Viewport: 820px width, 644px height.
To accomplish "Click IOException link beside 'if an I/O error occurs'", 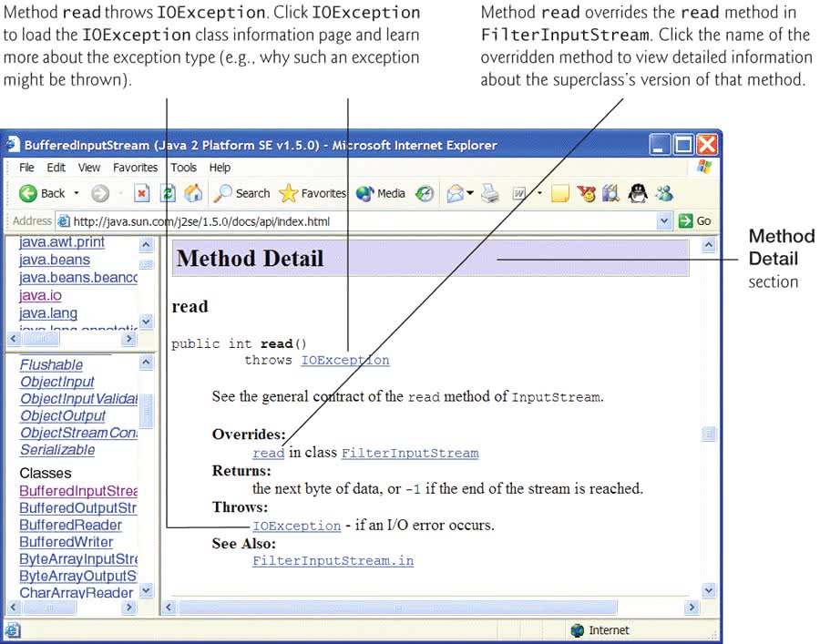I will click(296, 526).
